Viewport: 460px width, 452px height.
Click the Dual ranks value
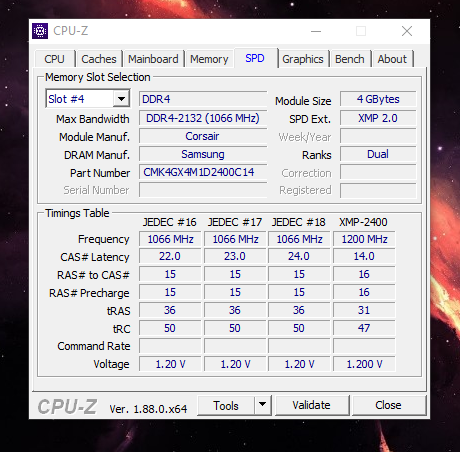click(378, 154)
